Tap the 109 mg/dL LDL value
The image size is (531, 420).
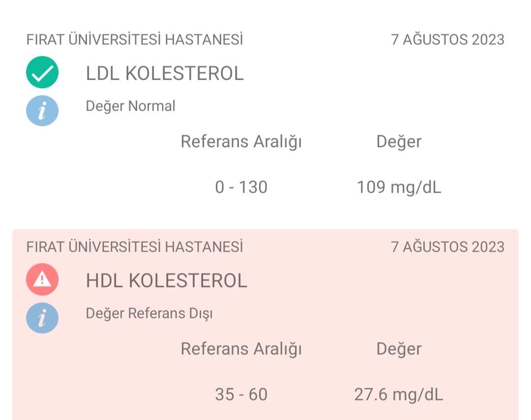399,187
